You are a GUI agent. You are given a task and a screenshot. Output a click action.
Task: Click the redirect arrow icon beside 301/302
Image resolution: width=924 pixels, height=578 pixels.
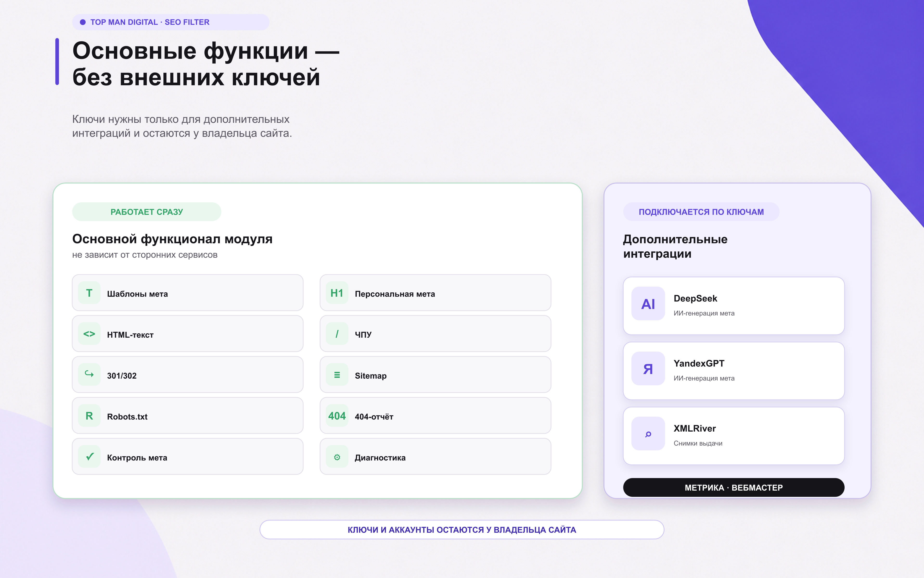[89, 375]
